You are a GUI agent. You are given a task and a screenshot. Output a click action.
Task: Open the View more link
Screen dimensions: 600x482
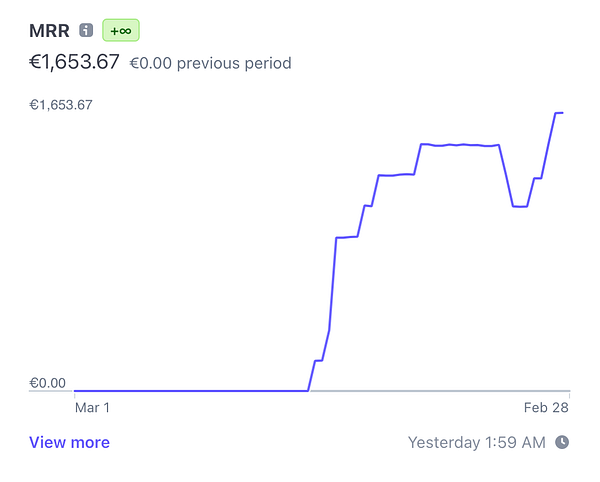point(69,442)
